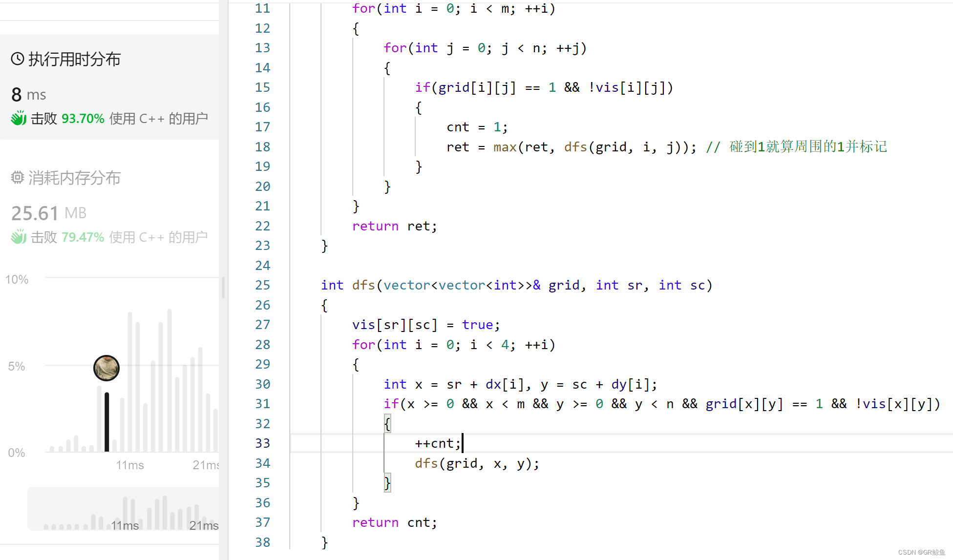The width and height of the screenshot is (953, 560).
Task: Click the dfs function name in its definition
Action: point(363,285)
